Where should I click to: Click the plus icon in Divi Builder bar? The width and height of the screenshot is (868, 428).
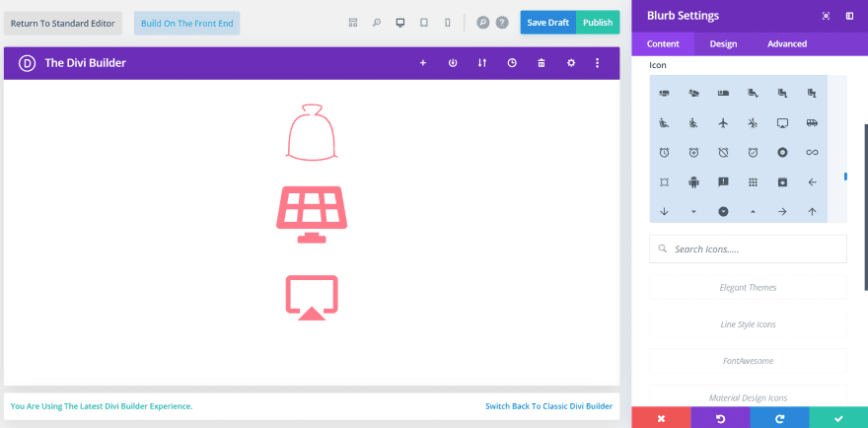tap(423, 63)
